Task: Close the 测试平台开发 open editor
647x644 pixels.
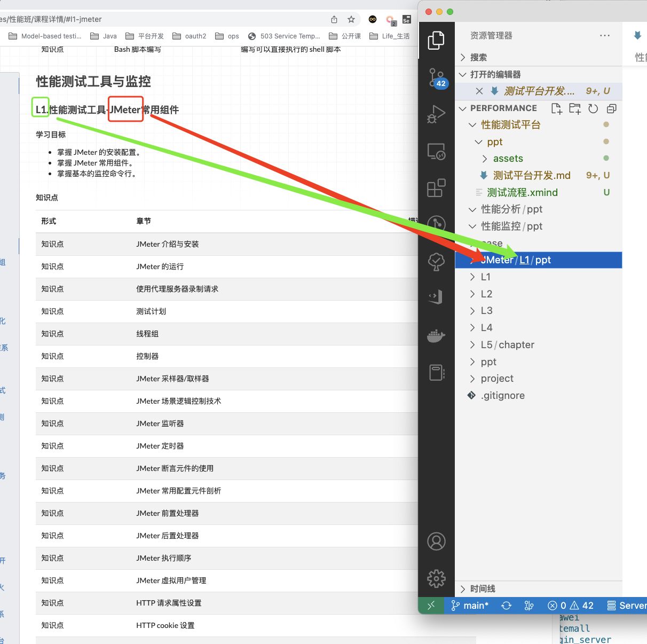Action: (x=479, y=91)
